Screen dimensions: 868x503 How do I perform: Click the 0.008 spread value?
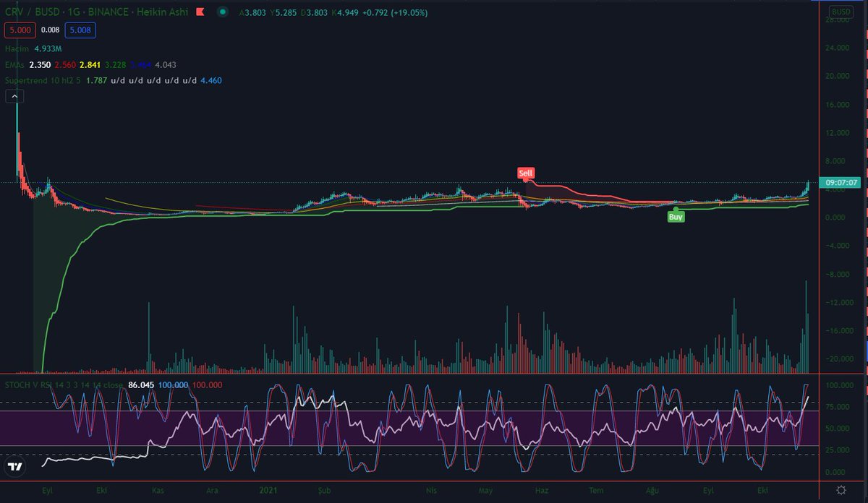[50, 30]
